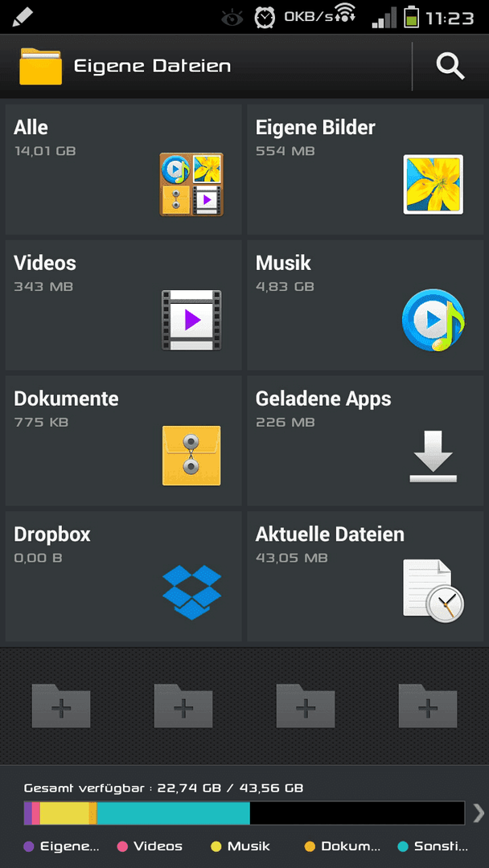Tap the Eigene Dateien header title
This screenshot has width=489, height=868.
pos(152,67)
